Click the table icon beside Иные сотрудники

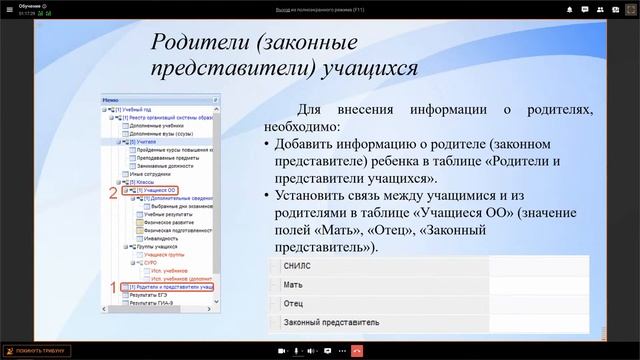(125, 174)
